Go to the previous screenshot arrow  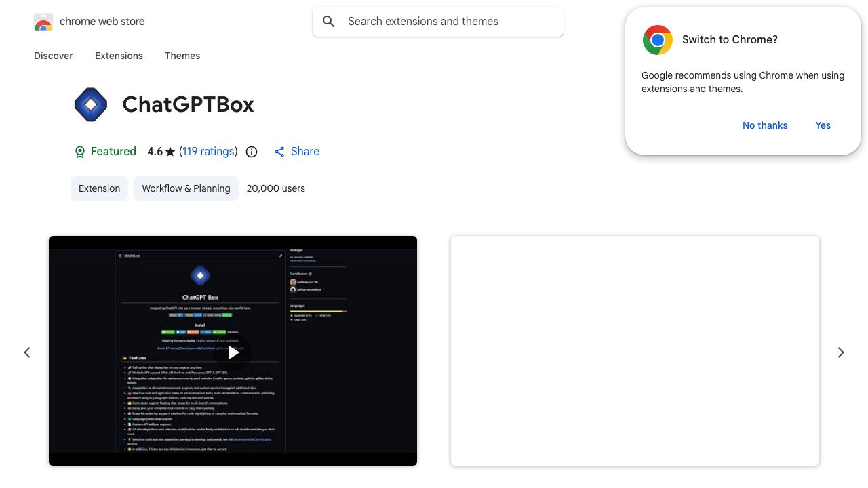point(27,352)
